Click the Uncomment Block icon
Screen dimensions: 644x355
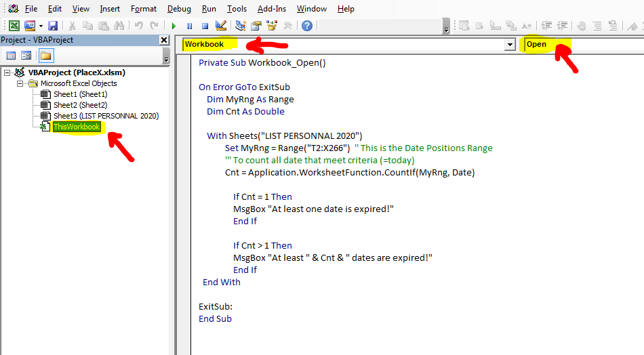pos(613,26)
